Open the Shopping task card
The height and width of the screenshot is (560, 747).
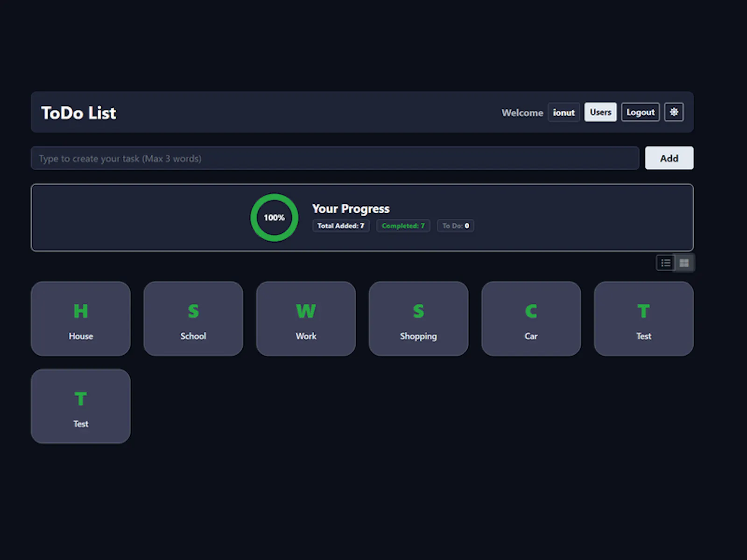[418, 318]
